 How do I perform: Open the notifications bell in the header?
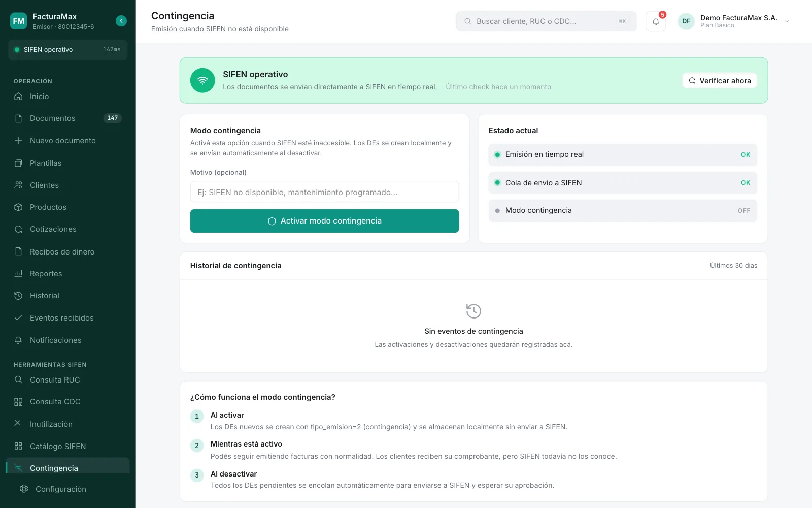click(x=656, y=21)
